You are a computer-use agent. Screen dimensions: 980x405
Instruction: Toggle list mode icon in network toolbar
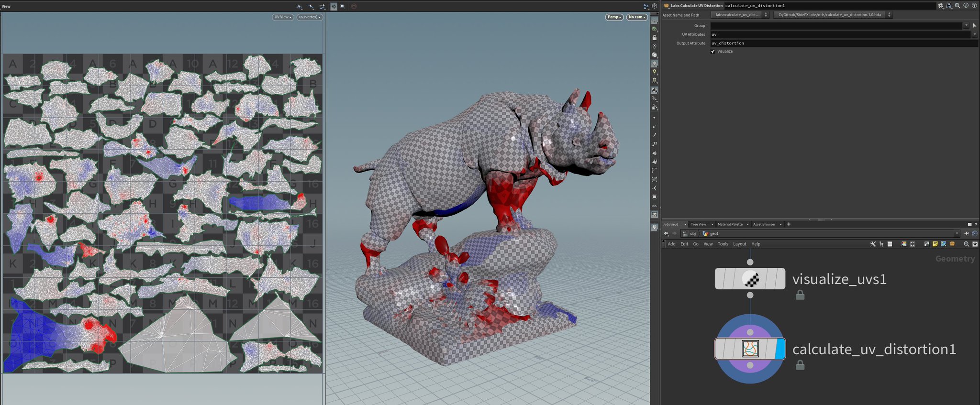(890, 244)
